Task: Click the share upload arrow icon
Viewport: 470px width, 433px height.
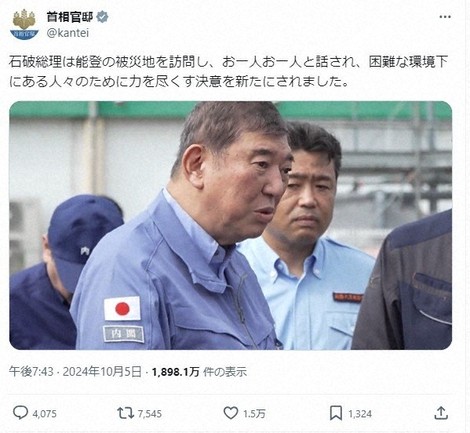Action: (x=441, y=413)
